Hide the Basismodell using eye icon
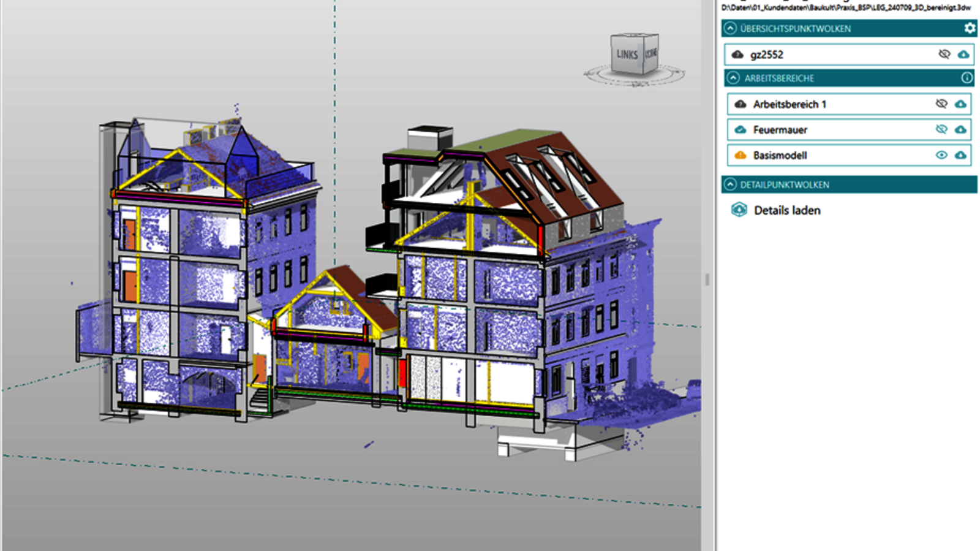The width and height of the screenshot is (980, 551). coord(941,156)
